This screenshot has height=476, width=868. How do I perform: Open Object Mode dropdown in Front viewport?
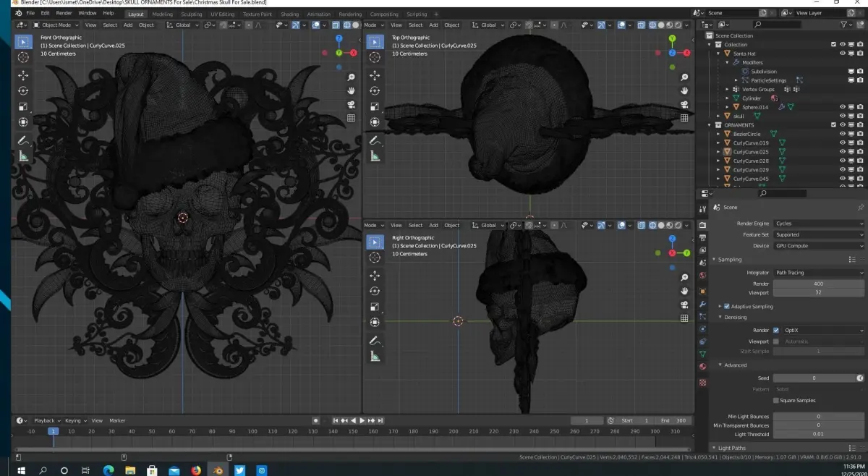tap(57, 25)
